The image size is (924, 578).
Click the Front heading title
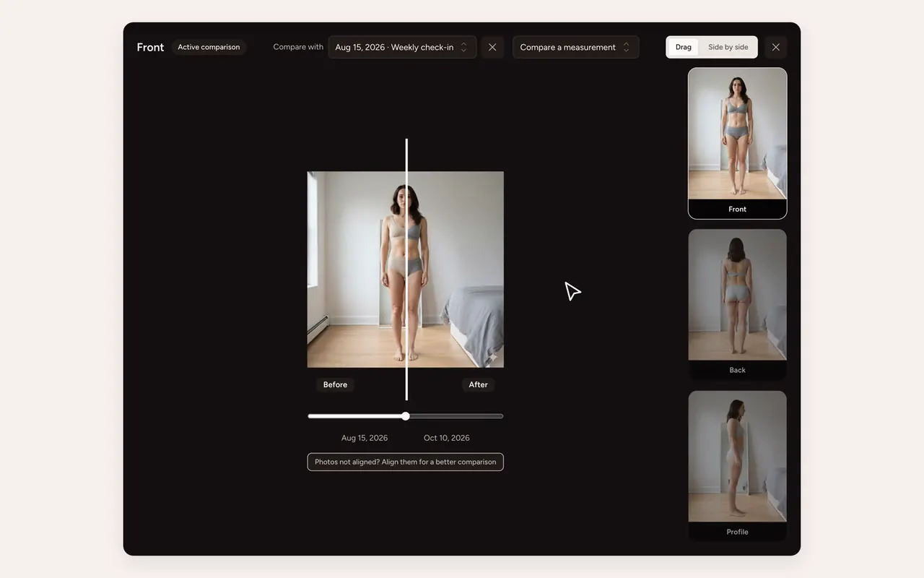150,47
